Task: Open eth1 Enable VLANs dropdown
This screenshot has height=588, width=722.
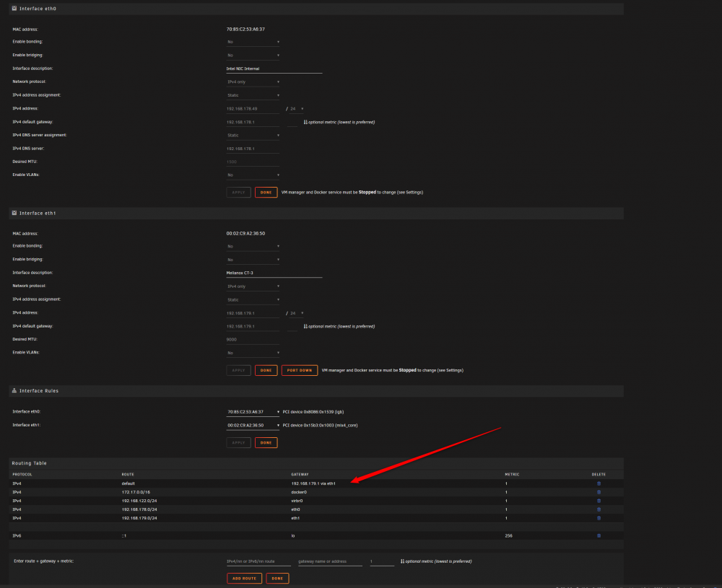Action: pyautogui.click(x=253, y=353)
